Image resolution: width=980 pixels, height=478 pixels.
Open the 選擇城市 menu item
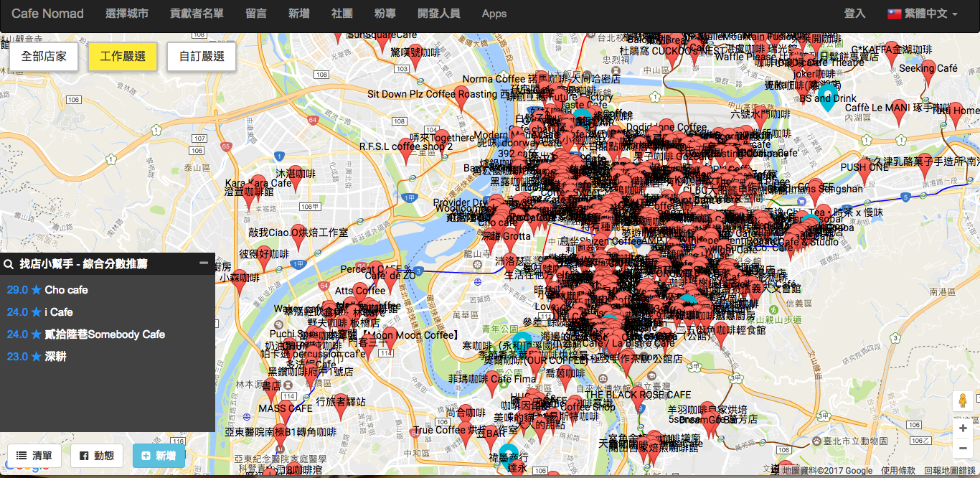point(127,14)
